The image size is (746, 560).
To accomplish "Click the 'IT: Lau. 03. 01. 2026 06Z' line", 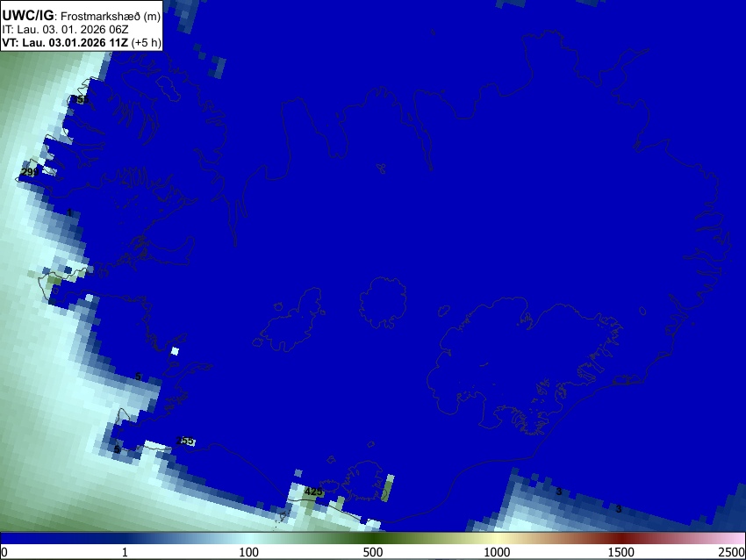I will tap(65, 30).
